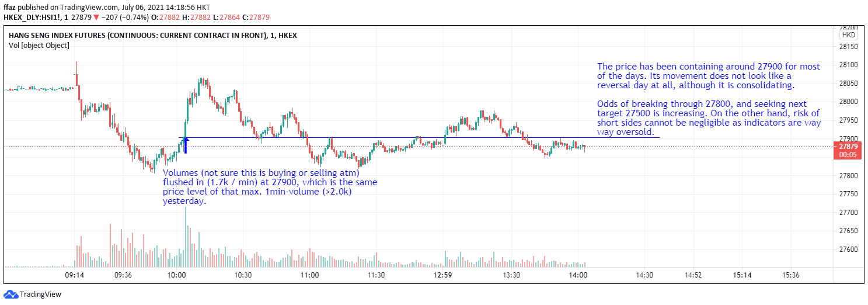868x305 pixels.
Task: Click the 14:30 time axis label
Action: coord(644,275)
